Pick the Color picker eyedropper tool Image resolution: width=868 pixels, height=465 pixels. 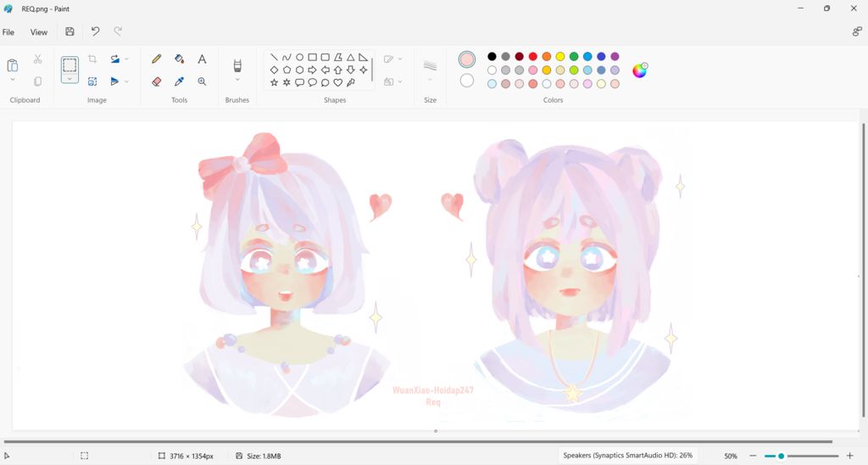(180, 81)
